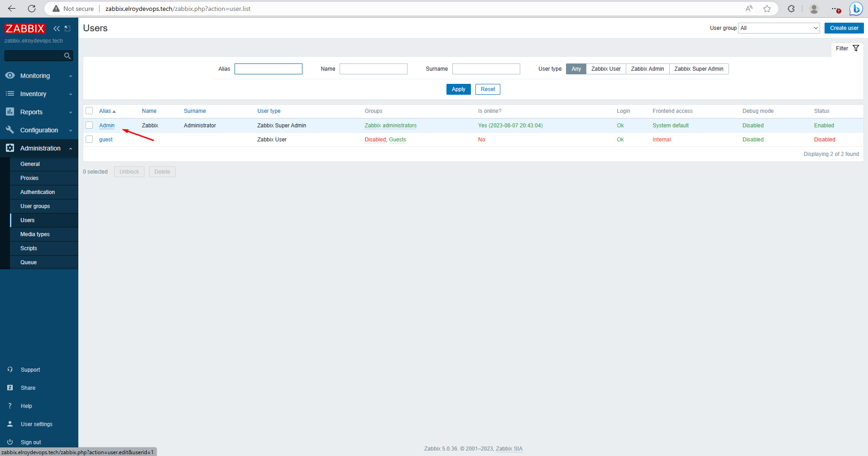Expand the Inventory menu
This screenshot has height=456, width=868.
coord(39,94)
